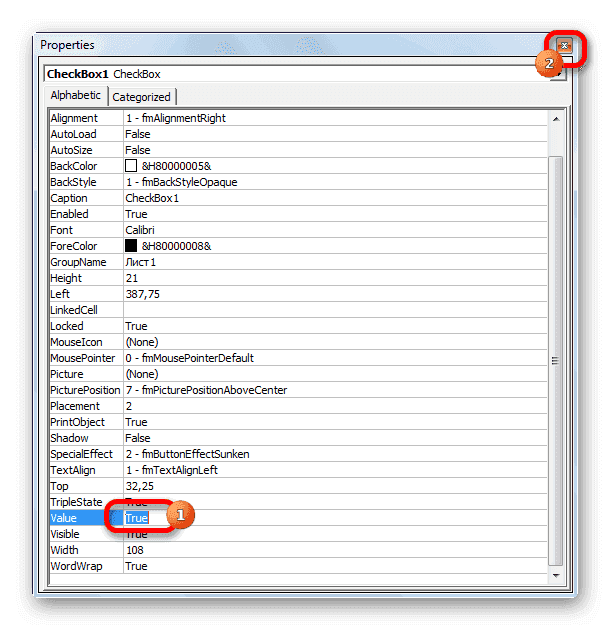Select the PrintObject property name
Image resolution: width=611 pixels, height=631 pixels.
coord(77,422)
